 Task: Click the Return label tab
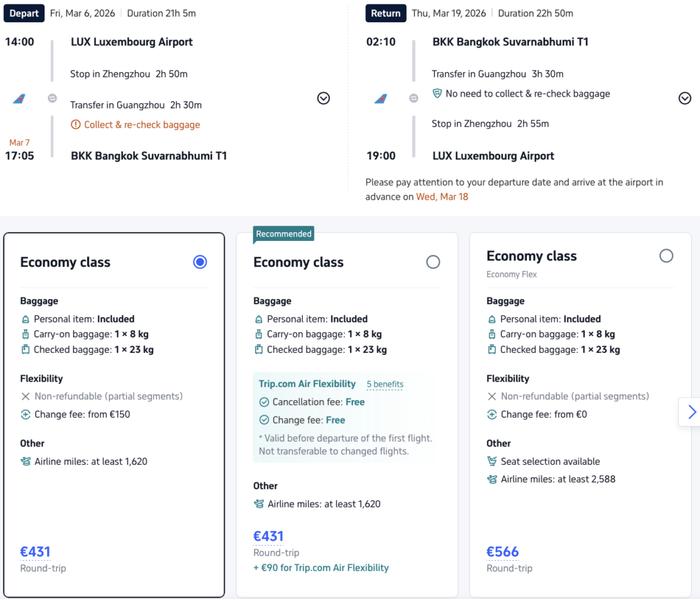[x=386, y=13]
